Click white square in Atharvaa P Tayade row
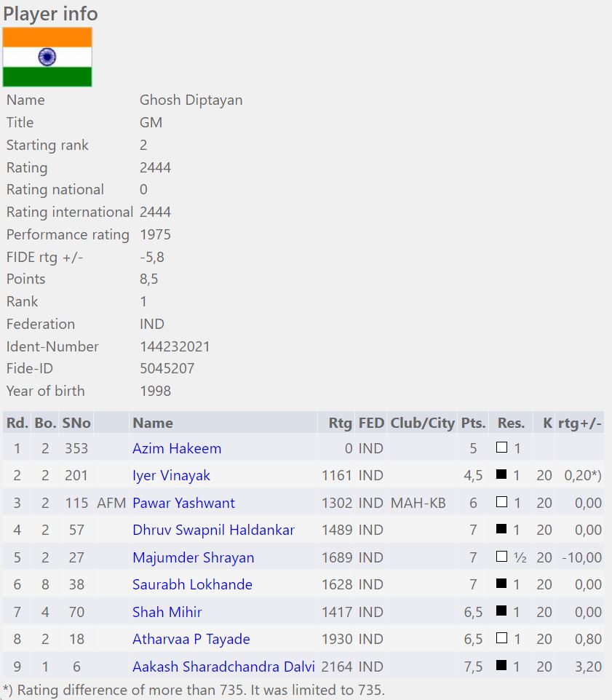Viewport: 612px width, 700px height. coord(501,640)
